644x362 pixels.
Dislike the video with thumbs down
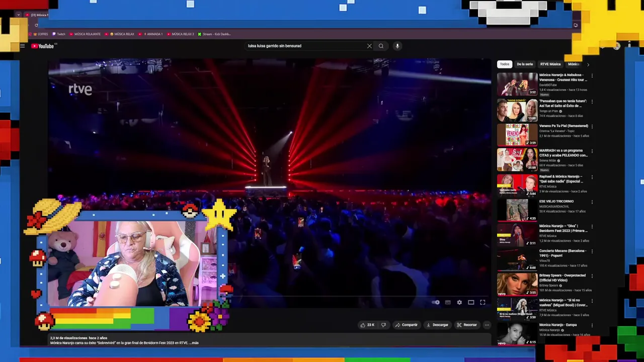[383, 325]
